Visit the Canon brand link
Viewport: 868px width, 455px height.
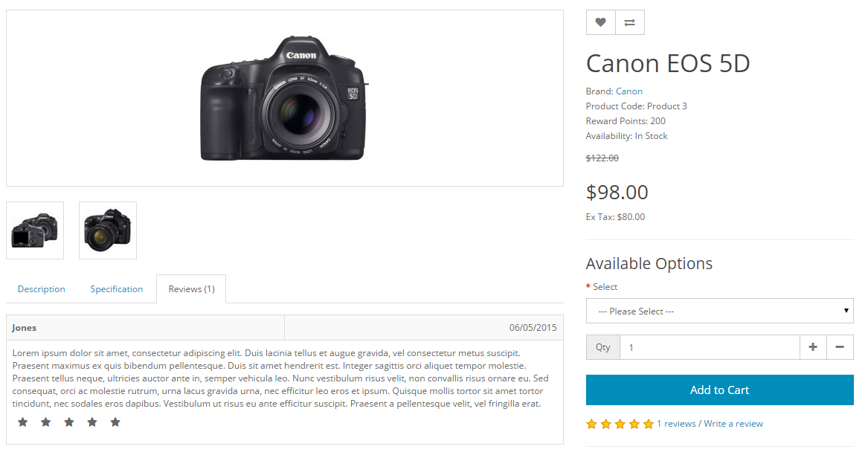[629, 91]
